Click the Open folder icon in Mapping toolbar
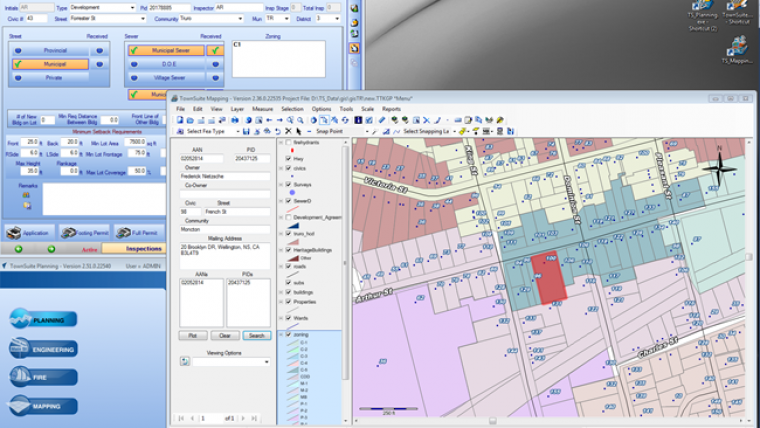760x428 pixels. (190, 120)
